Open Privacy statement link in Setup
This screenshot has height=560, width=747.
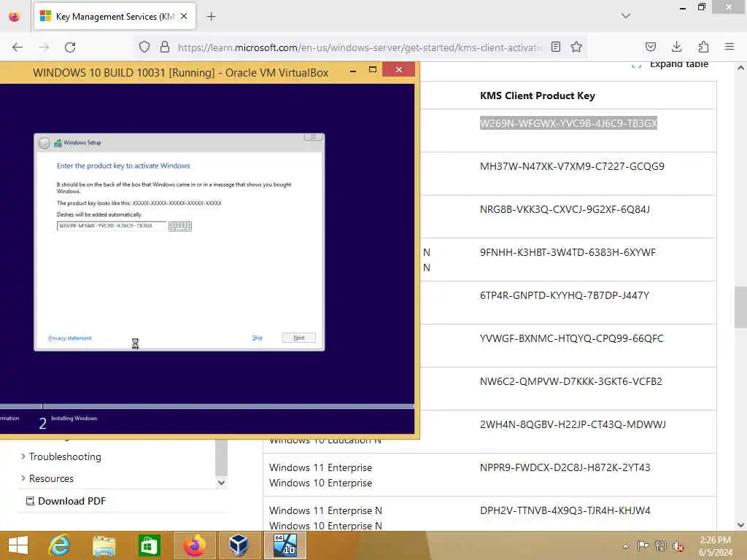point(69,338)
